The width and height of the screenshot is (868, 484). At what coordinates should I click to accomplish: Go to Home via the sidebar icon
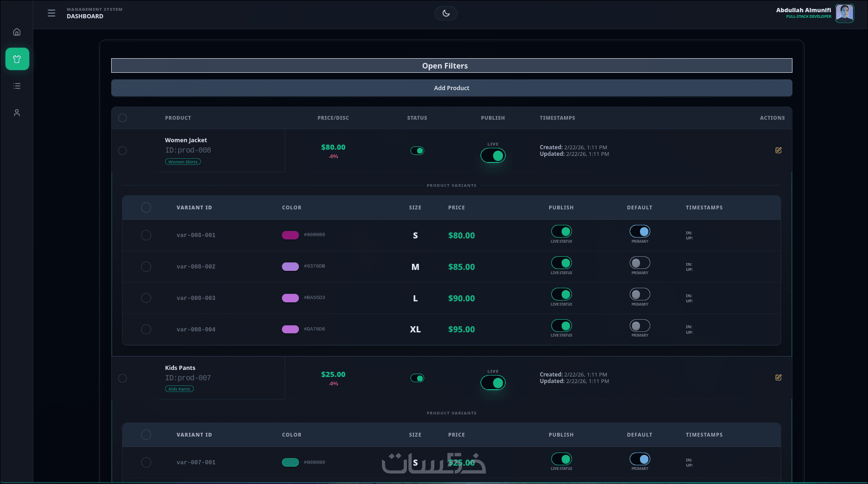coord(17,32)
